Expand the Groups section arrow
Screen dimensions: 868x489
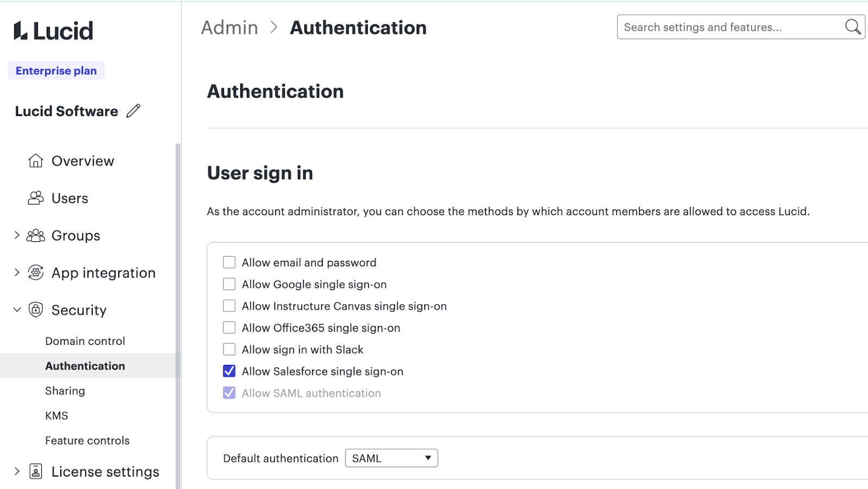pos(17,235)
